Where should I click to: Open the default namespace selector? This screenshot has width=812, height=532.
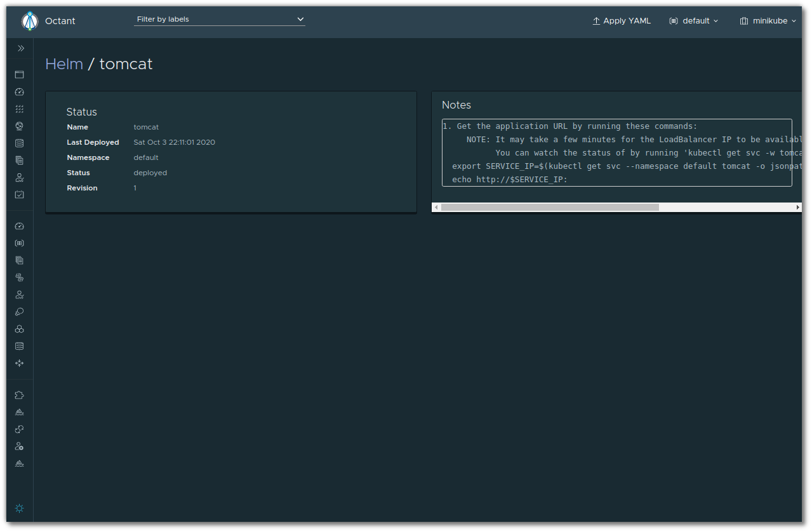click(694, 21)
